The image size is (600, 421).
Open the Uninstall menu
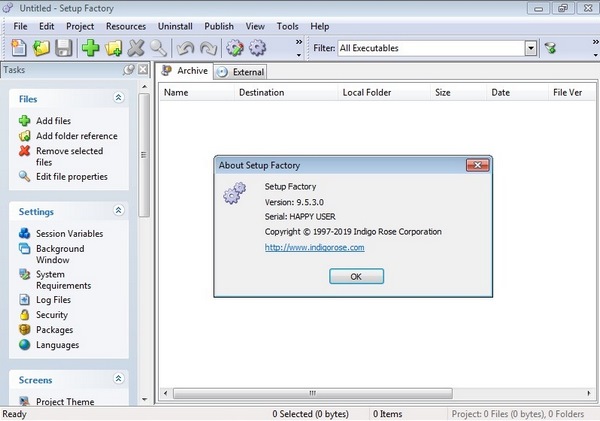(175, 26)
